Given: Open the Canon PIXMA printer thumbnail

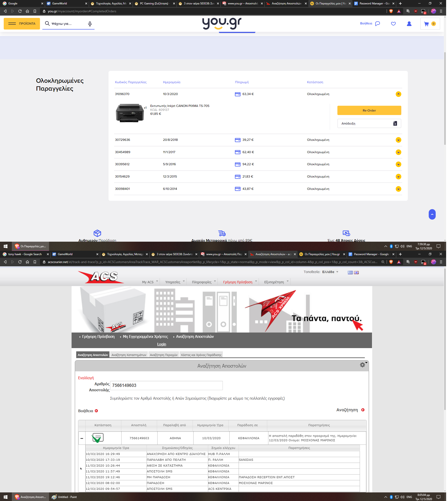Looking at the screenshot, I should point(130,113).
